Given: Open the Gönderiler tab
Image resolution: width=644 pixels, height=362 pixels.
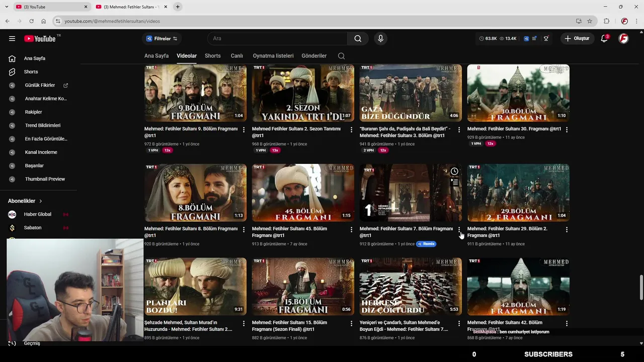Looking at the screenshot, I should click(314, 56).
